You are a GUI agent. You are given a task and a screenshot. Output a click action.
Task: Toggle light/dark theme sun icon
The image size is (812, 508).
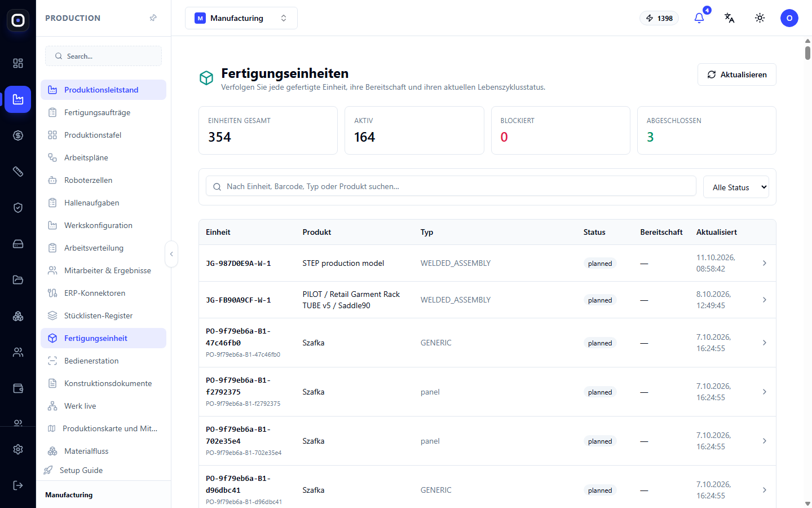click(760, 18)
